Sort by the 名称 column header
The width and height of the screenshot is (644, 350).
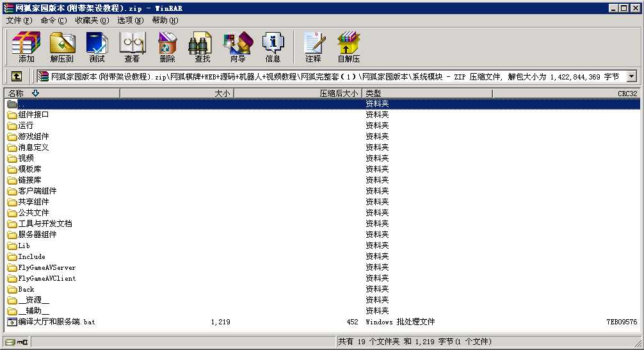(61, 94)
